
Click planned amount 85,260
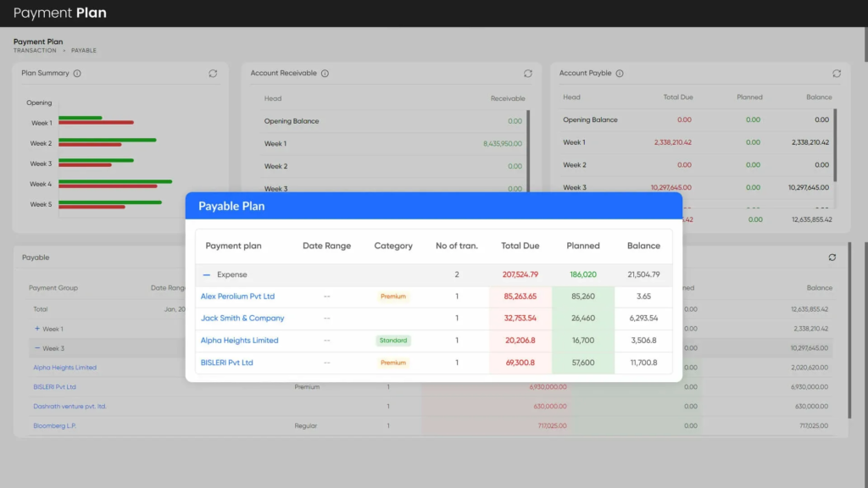coord(583,297)
